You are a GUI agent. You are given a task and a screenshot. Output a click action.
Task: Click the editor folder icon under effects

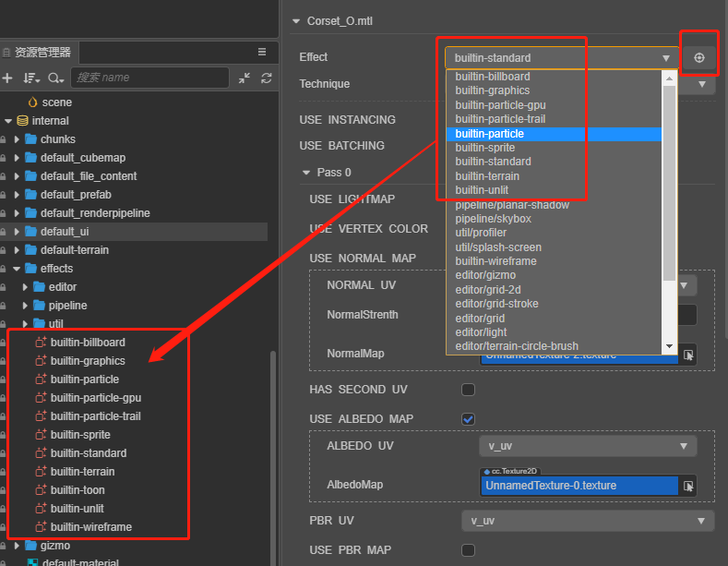tap(39, 287)
